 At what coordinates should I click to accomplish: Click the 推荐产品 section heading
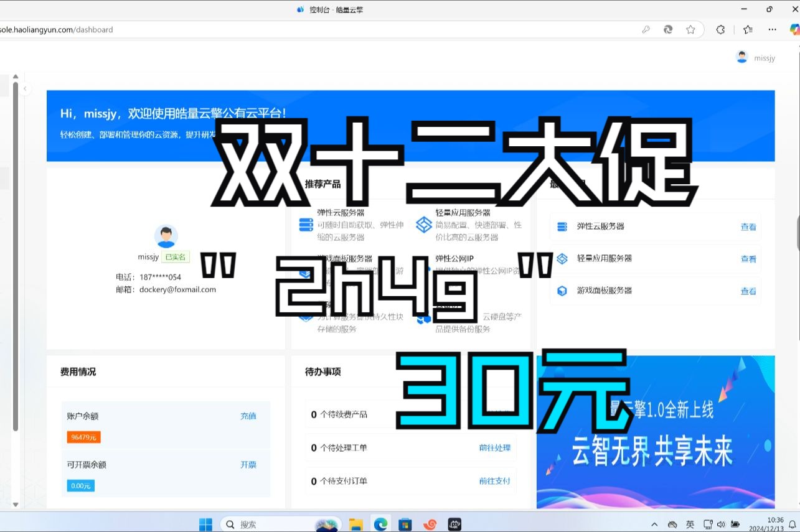click(323, 184)
